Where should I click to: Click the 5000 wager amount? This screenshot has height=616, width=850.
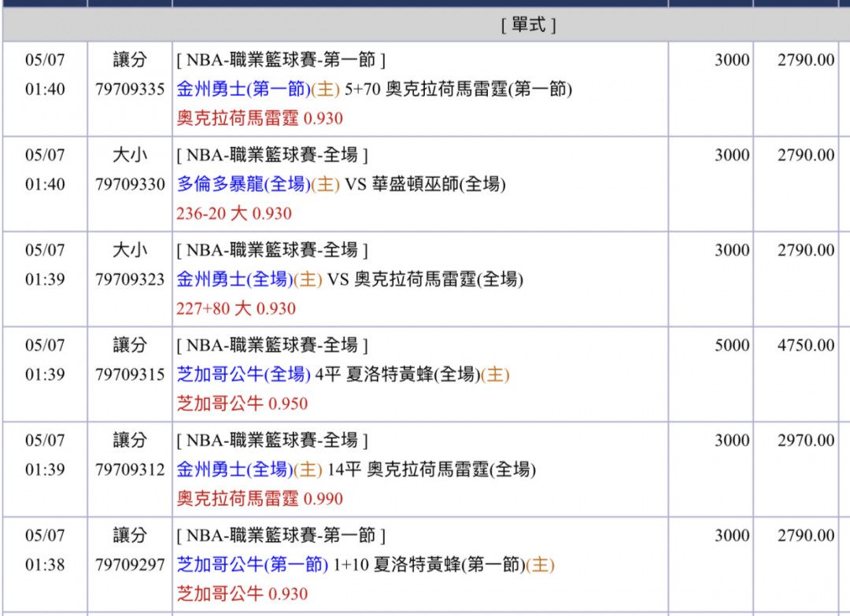click(732, 345)
